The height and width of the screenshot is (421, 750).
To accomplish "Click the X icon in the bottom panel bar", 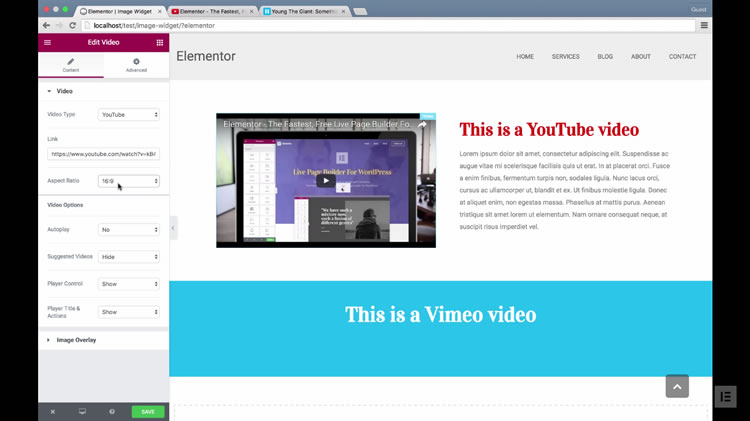I will click(x=53, y=411).
